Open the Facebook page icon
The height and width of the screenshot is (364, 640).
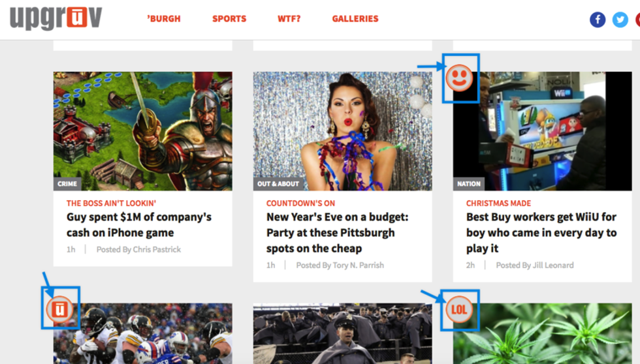598,20
